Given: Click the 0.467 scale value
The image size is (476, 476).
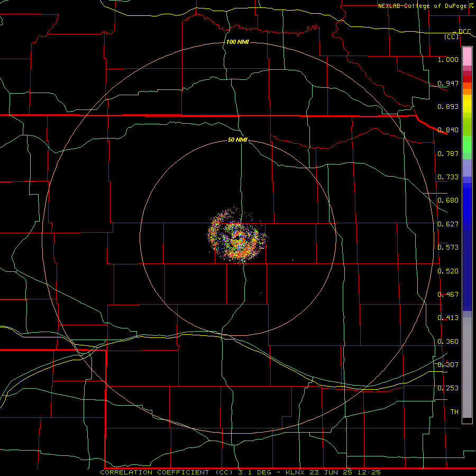Looking at the screenshot, I should tap(448, 295).
